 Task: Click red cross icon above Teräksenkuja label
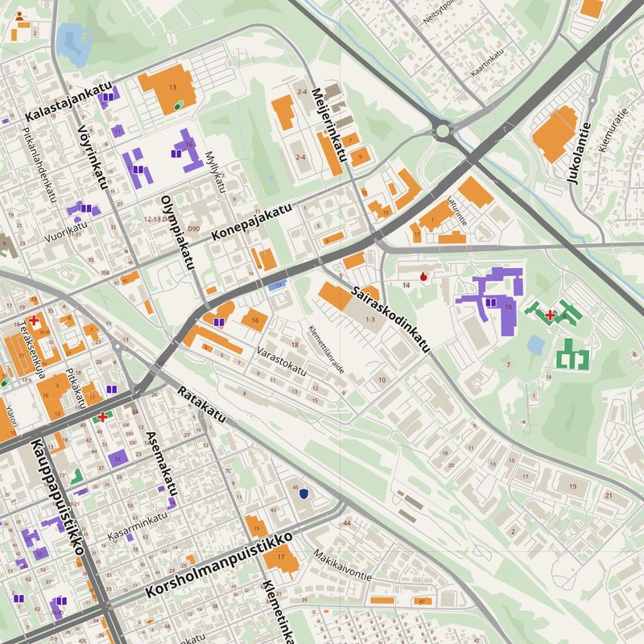(34, 320)
